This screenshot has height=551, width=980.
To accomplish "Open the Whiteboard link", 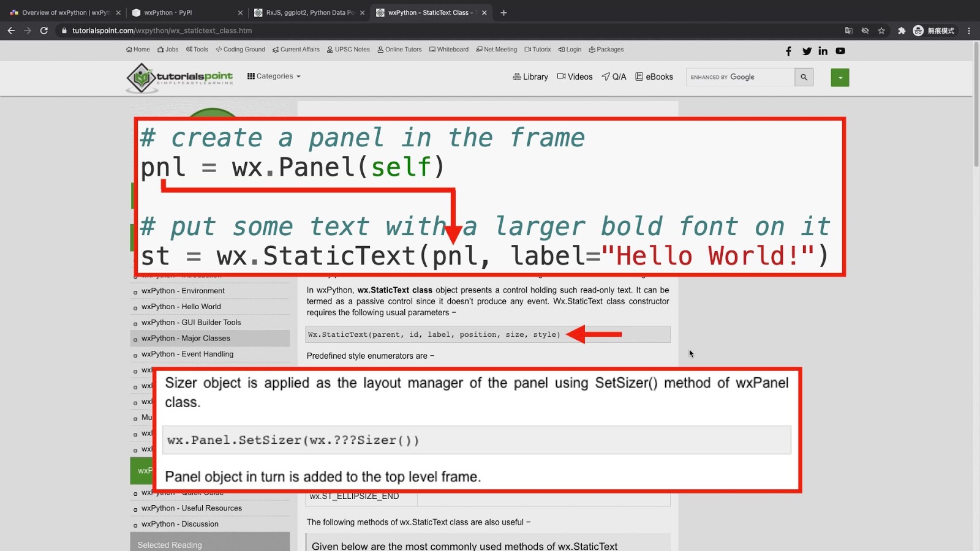I will click(x=449, y=50).
